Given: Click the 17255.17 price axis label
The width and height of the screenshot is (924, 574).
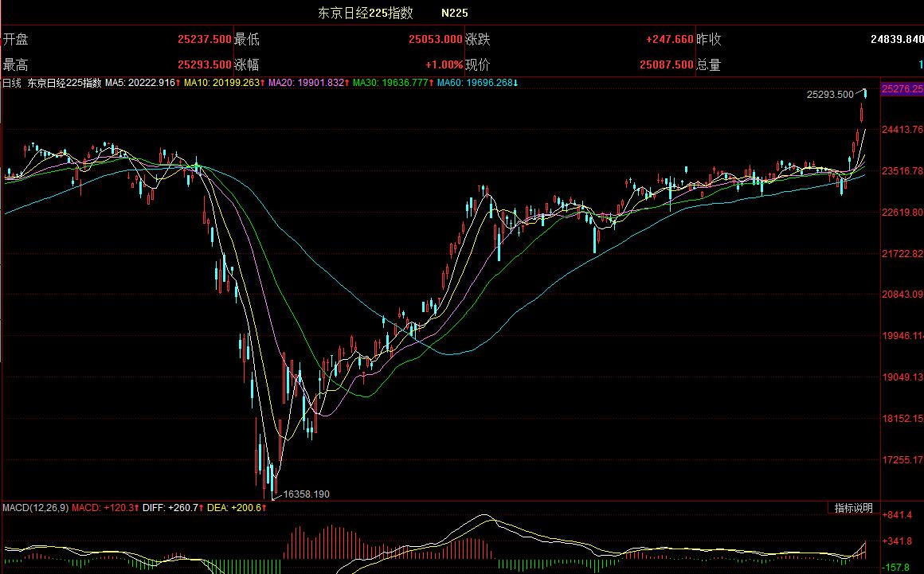Looking at the screenshot, I should (902, 459).
